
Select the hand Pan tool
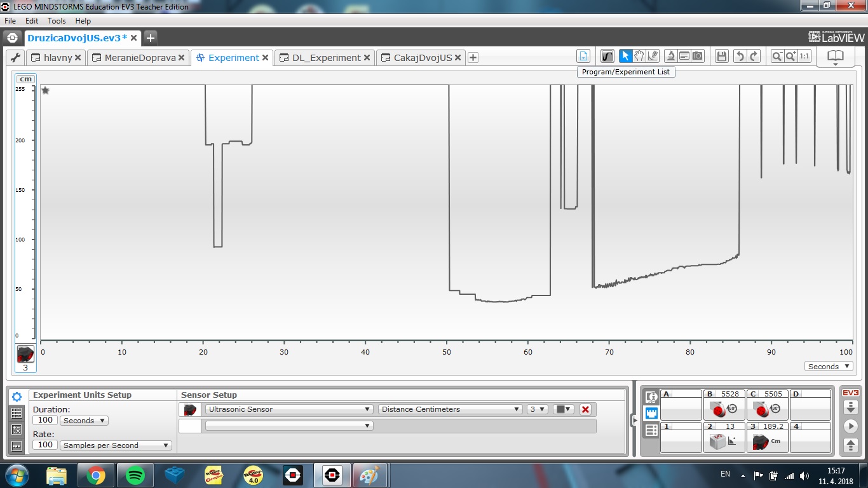coord(639,56)
